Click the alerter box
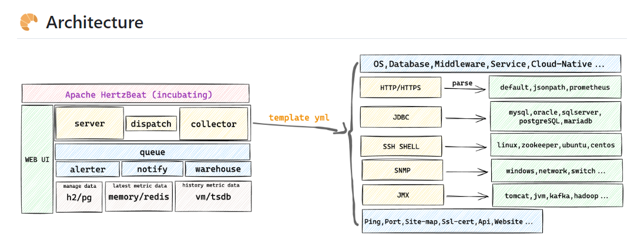 pos(88,169)
